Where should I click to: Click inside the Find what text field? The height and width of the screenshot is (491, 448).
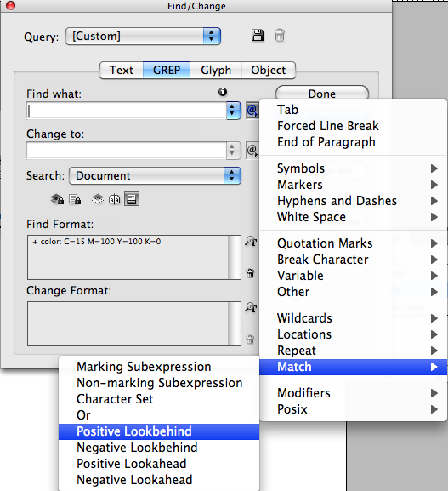point(127,111)
